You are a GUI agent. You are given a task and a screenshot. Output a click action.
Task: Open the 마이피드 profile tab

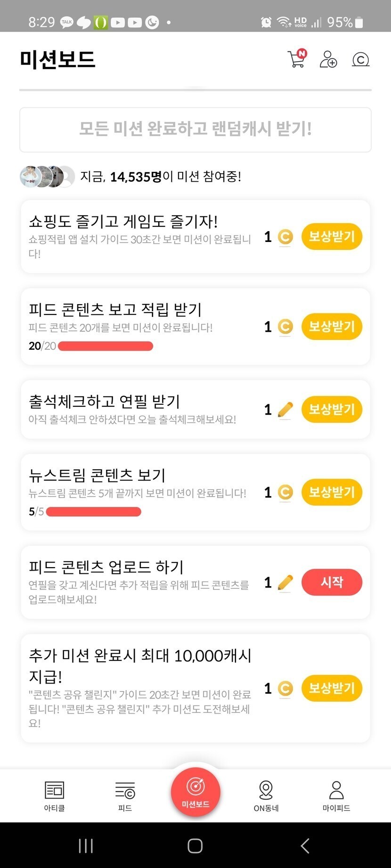[336, 796]
